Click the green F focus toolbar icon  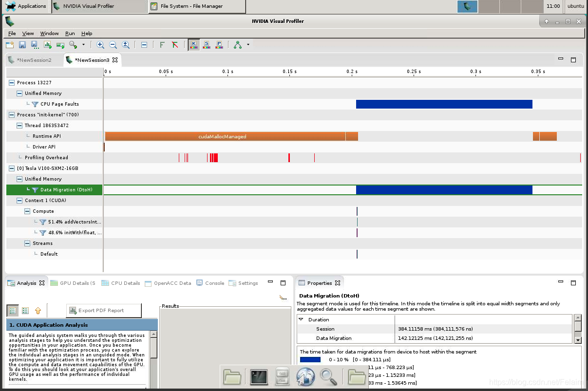coord(162,45)
